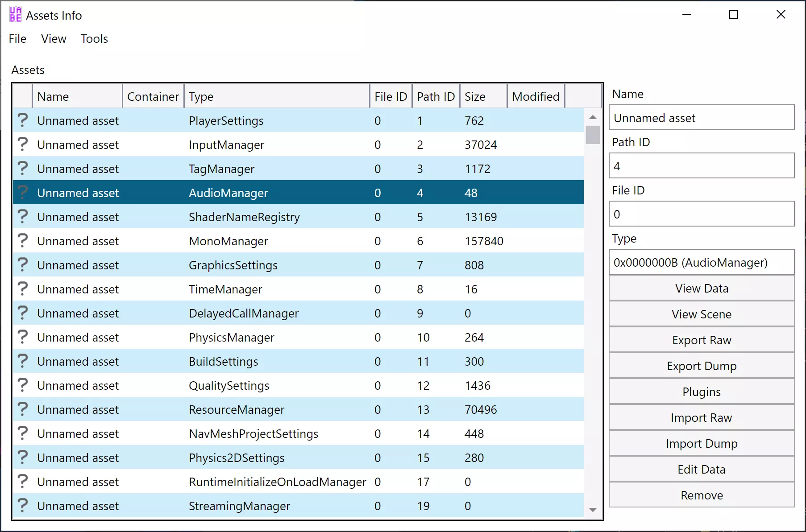Select the BuildSettings type cell
Viewport: 806px width, 532px height.
277,361
